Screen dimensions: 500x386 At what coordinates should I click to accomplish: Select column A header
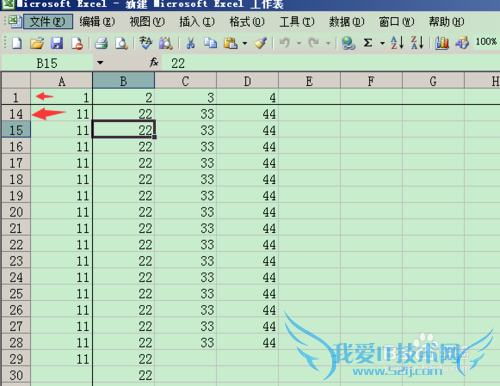tap(62, 81)
